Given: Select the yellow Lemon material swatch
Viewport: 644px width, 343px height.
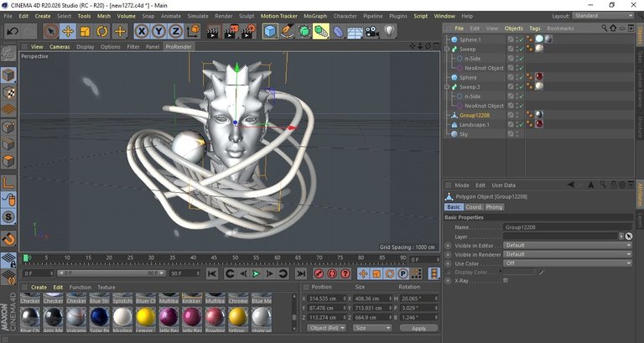Looking at the screenshot, I should pos(145,318).
